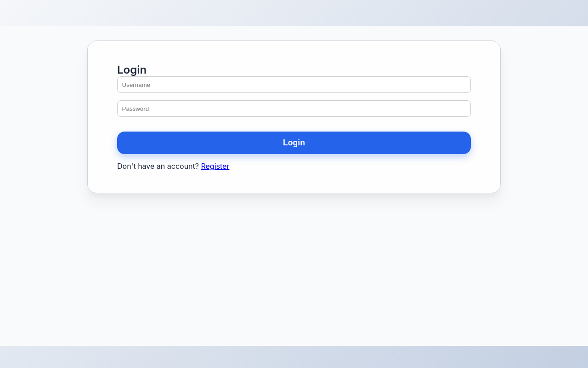
Task: Click the gradient strip above the card
Action: coord(294,12)
